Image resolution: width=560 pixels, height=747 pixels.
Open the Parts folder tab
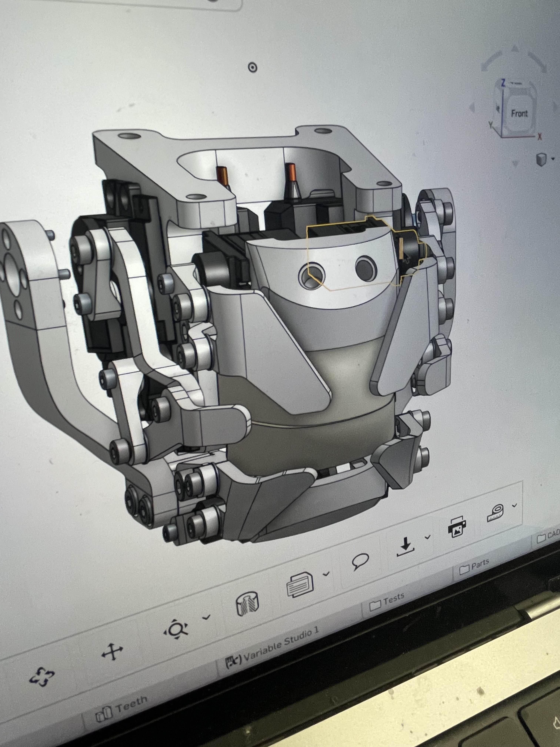(474, 566)
